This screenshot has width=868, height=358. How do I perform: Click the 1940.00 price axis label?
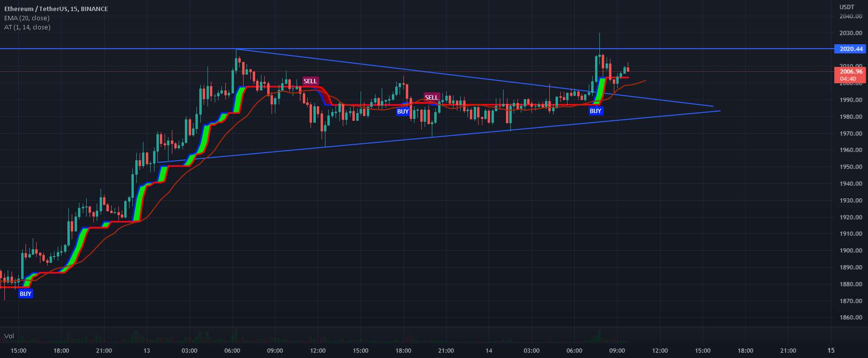[x=851, y=184]
